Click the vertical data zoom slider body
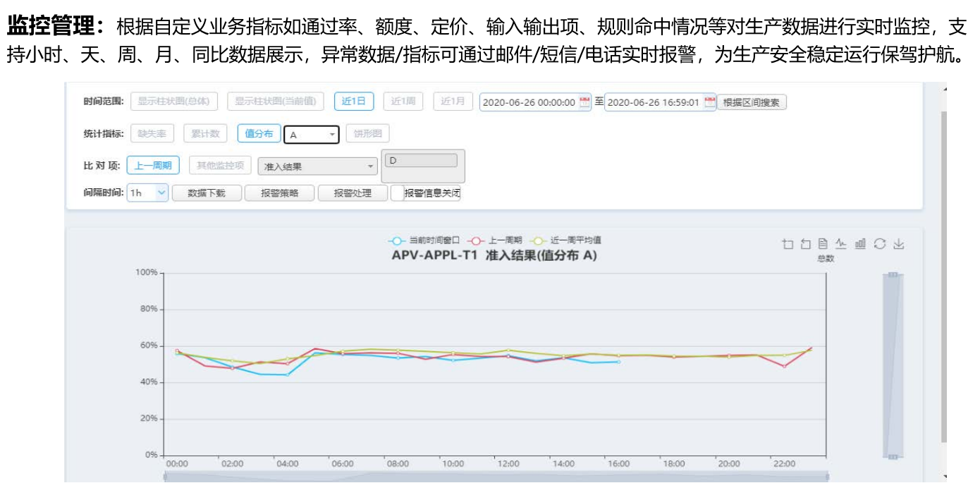 (x=893, y=365)
